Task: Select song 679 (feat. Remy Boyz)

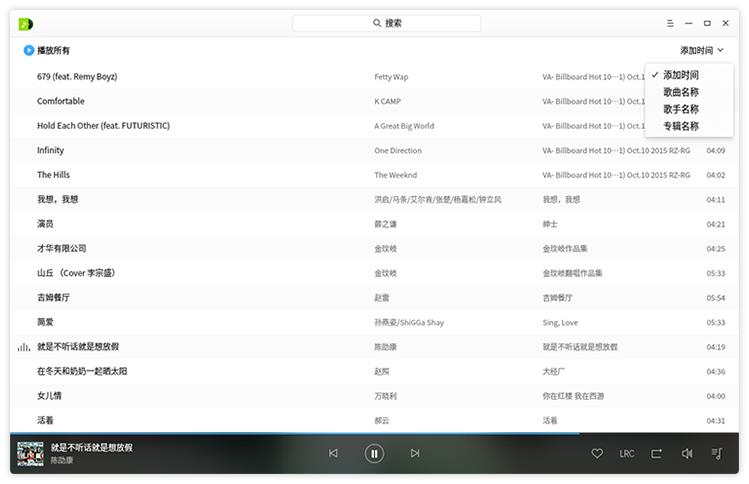Action: point(77,76)
